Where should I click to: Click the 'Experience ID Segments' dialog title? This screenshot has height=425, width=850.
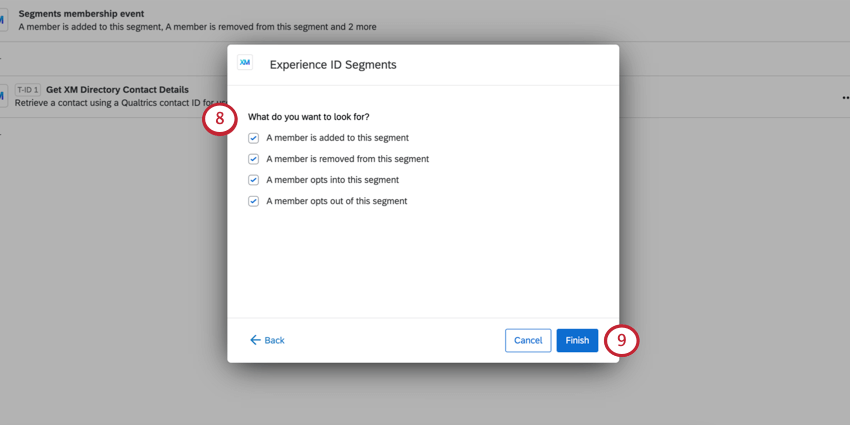[333, 64]
